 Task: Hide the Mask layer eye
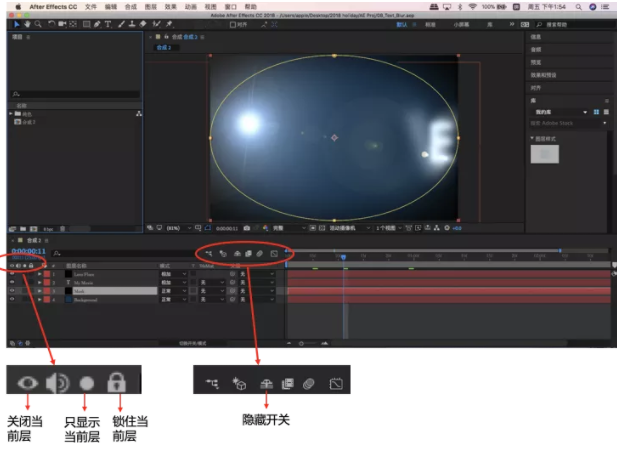pos(12,291)
